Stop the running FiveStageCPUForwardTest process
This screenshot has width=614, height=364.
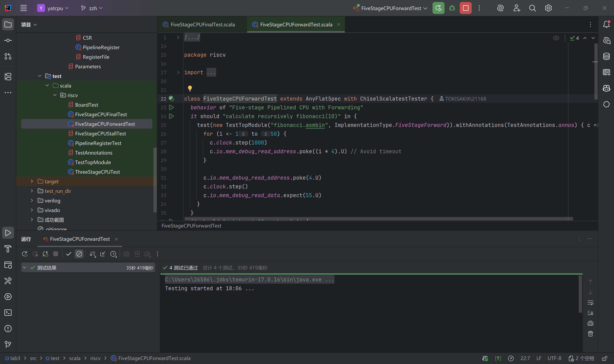tap(465, 8)
